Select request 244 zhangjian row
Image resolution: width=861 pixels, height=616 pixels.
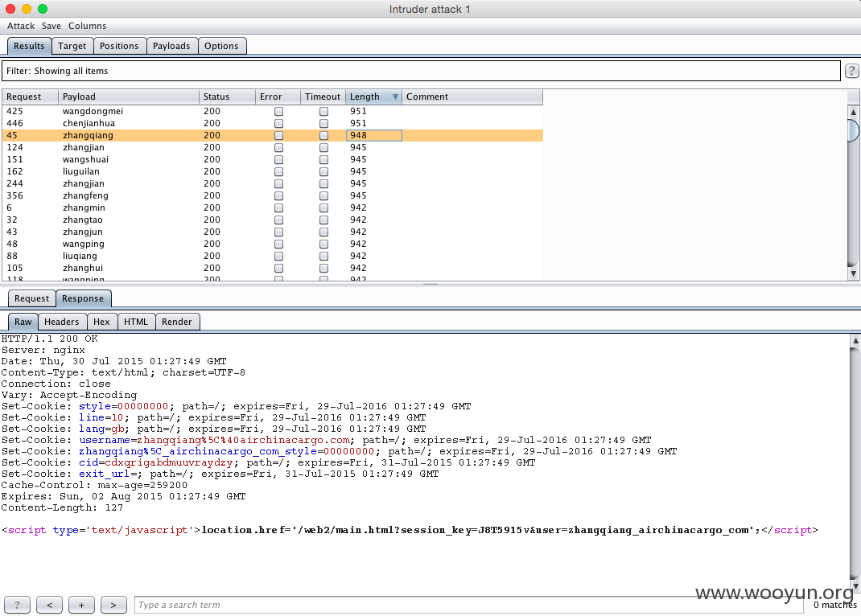pyautogui.click(x=272, y=184)
